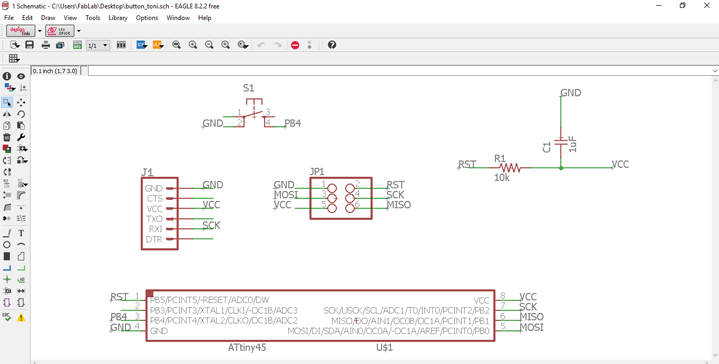Select the Mirror tool
The height and width of the screenshot is (364, 719).
point(7,114)
